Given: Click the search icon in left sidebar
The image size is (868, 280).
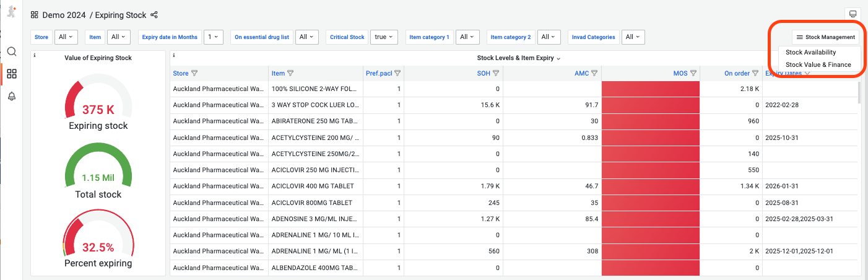Looking at the screenshot, I should [11, 51].
